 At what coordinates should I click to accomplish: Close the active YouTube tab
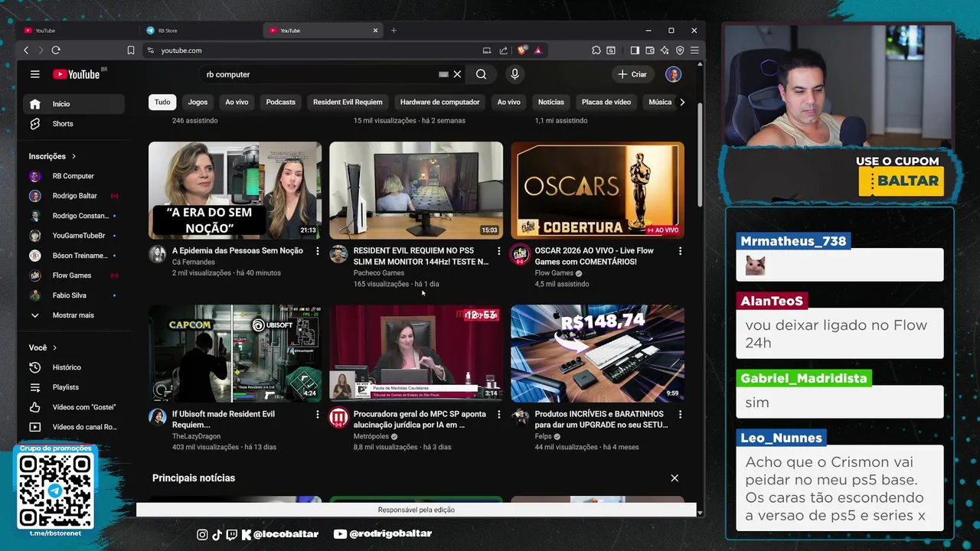[375, 31]
